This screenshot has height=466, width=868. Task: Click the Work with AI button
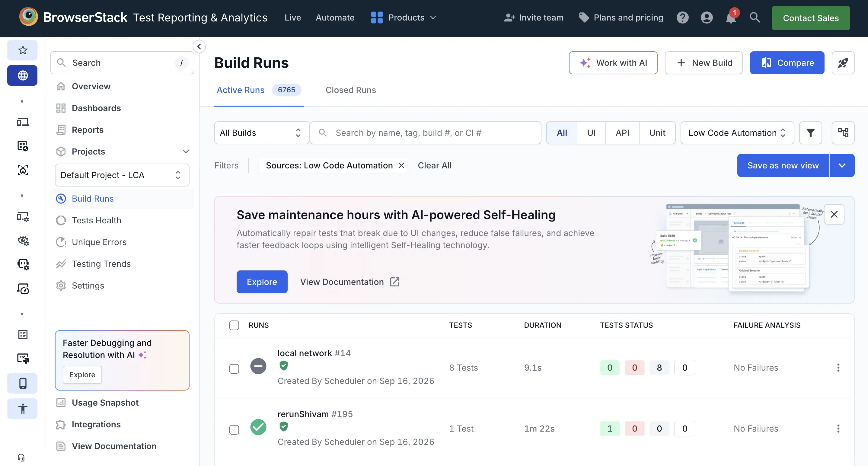[x=613, y=63]
